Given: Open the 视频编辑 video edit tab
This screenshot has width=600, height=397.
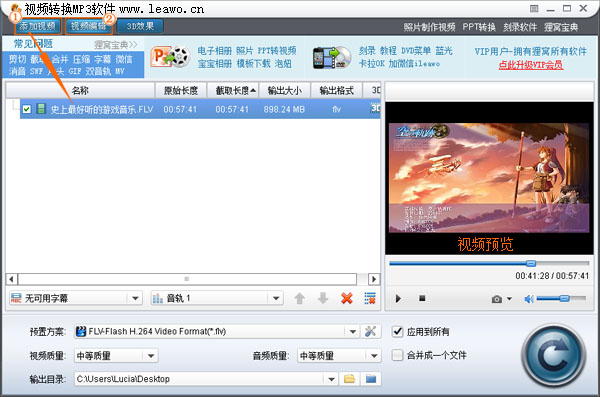Looking at the screenshot, I should click(x=88, y=26).
